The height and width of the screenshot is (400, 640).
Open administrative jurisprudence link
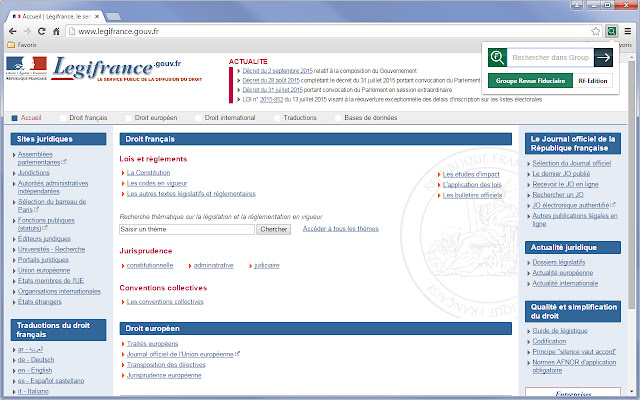213,265
